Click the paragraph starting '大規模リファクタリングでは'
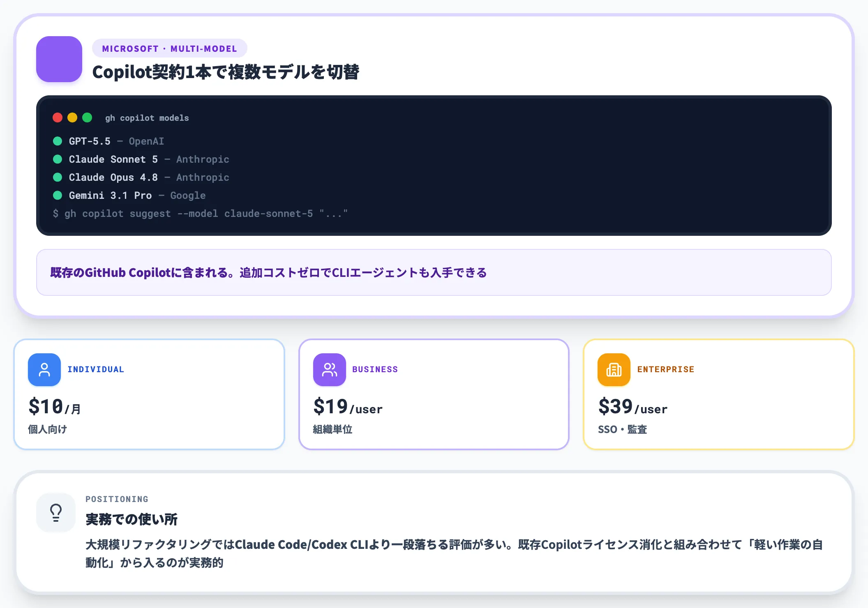This screenshot has height=608, width=868. 454,553
